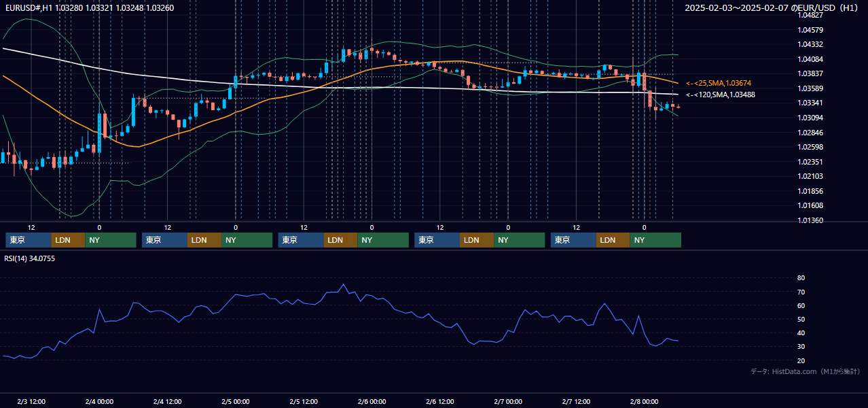Click the RSI scale value 80
This screenshot has height=408, width=868.
801,278
